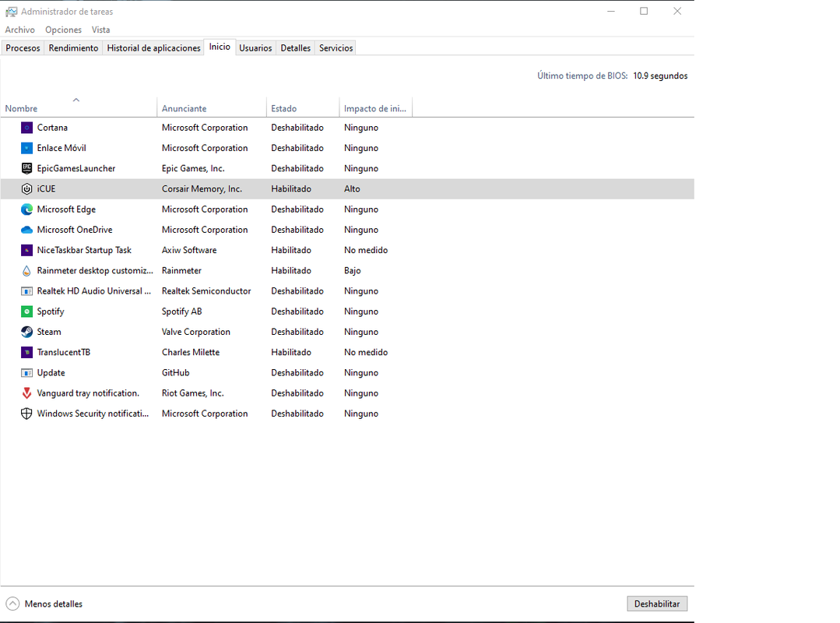Screen dimensions: 840x623
Task: Click the Enlace Móvil app icon
Action: click(26, 148)
